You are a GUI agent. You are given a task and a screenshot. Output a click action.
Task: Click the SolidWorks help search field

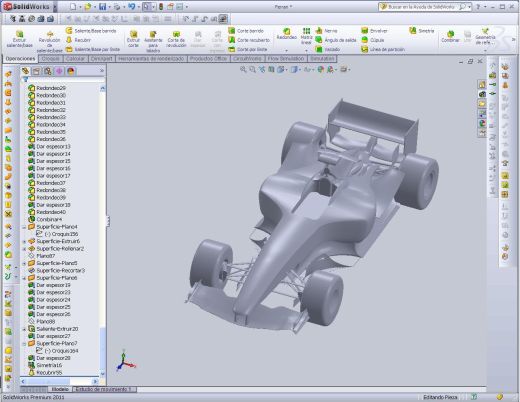(x=423, y=7)
